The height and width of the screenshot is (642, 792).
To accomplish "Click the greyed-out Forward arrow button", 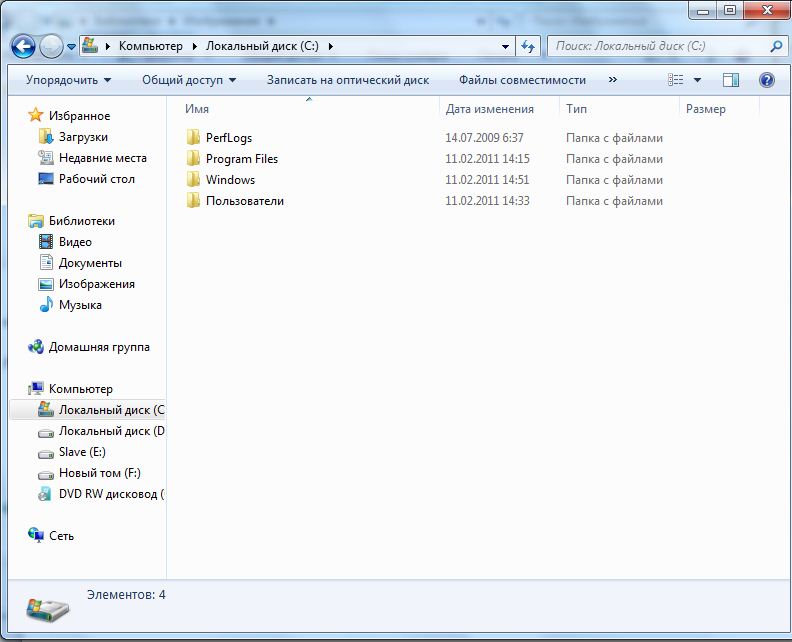I will (51, 46).
